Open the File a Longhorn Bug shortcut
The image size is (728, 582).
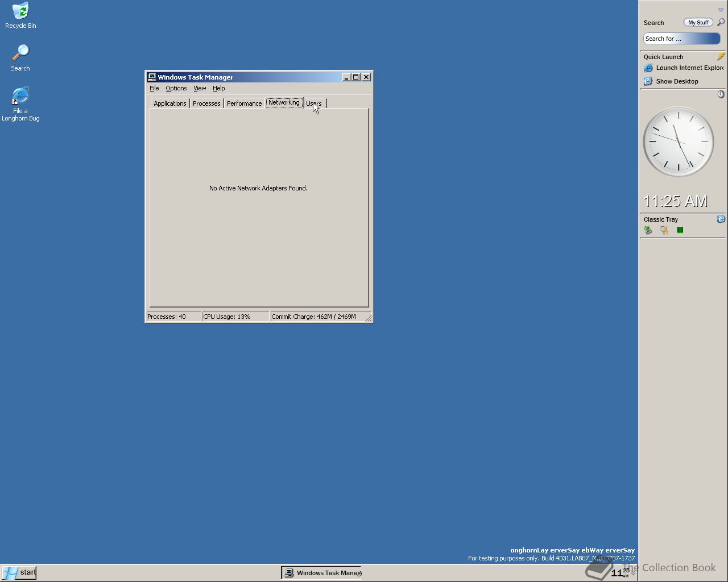tap(20, 104)
